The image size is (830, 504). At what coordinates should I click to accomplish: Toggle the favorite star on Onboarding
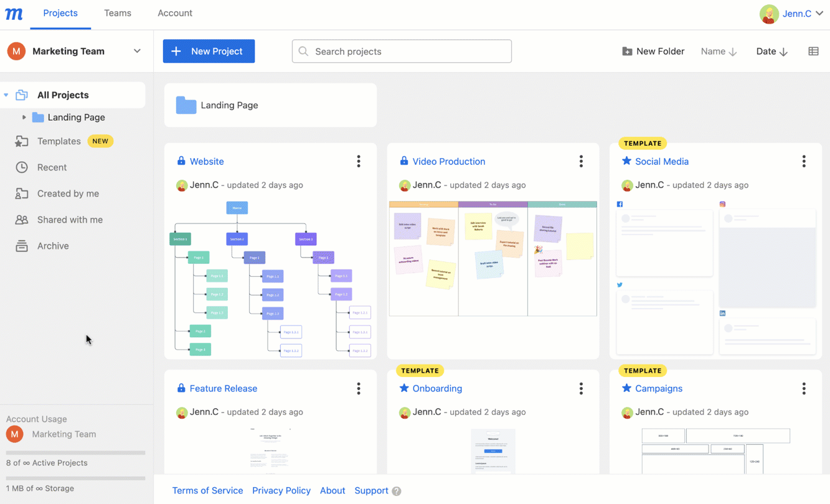tap(405, 388)
